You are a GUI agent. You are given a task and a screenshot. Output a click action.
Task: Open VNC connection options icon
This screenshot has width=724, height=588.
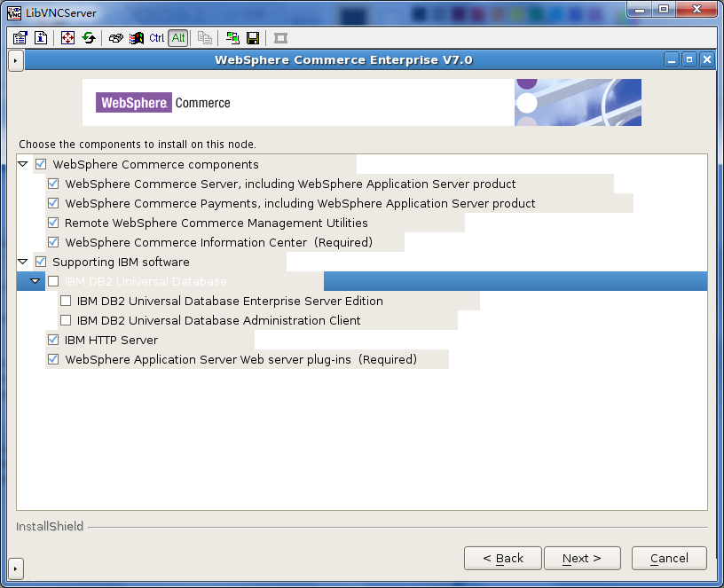click(20, 38)
